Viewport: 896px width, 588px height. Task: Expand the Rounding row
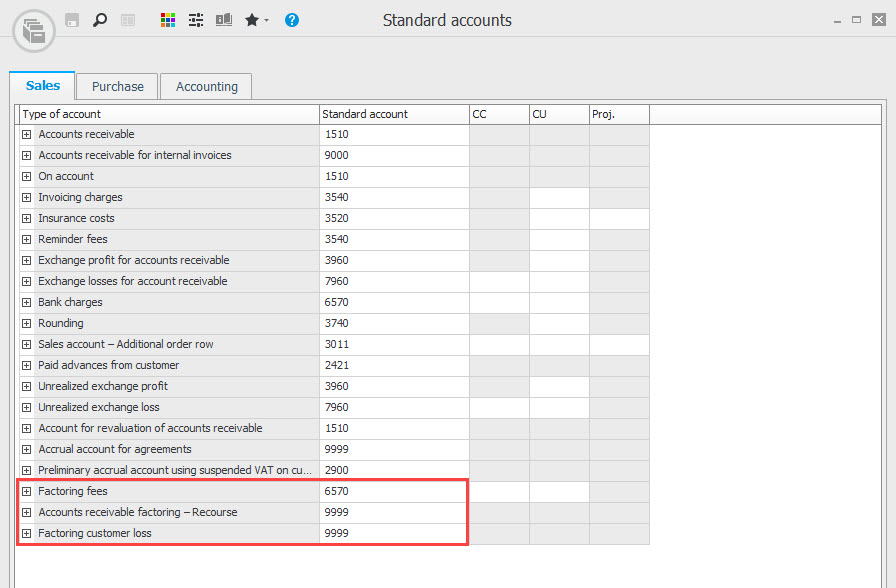pos(27,324)
